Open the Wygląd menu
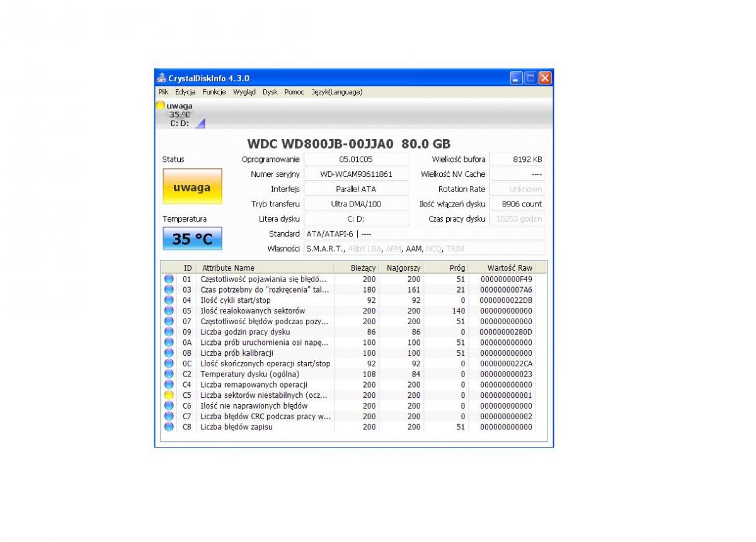756x542 pixels. (x=244, y=92)
